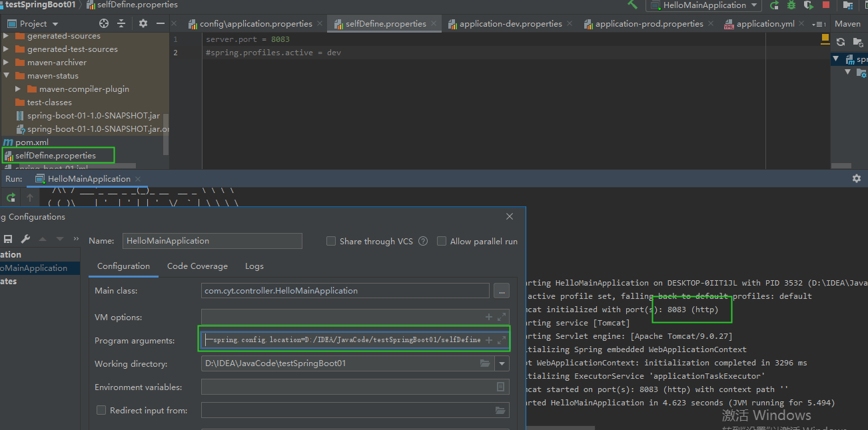Click the green Build hammer icon
868x430 pixels.
(632, 5)
